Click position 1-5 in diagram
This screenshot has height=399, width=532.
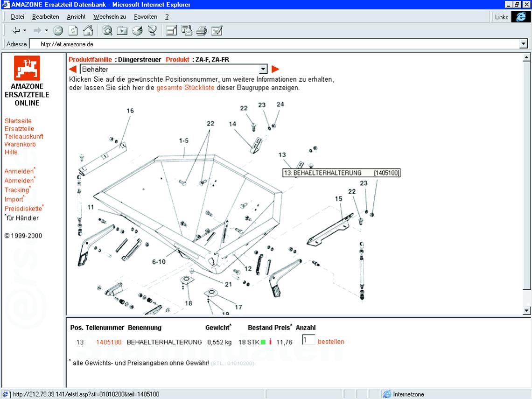[x=183, y=140]
